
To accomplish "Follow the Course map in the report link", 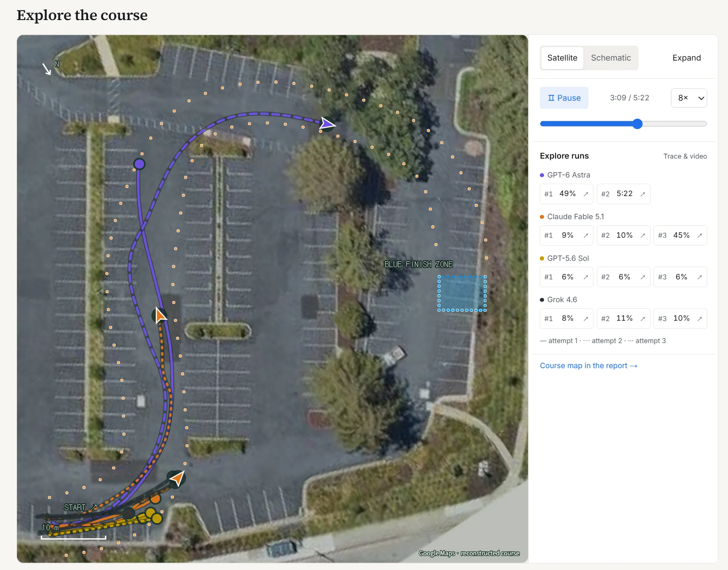I will tap(588, 365).
